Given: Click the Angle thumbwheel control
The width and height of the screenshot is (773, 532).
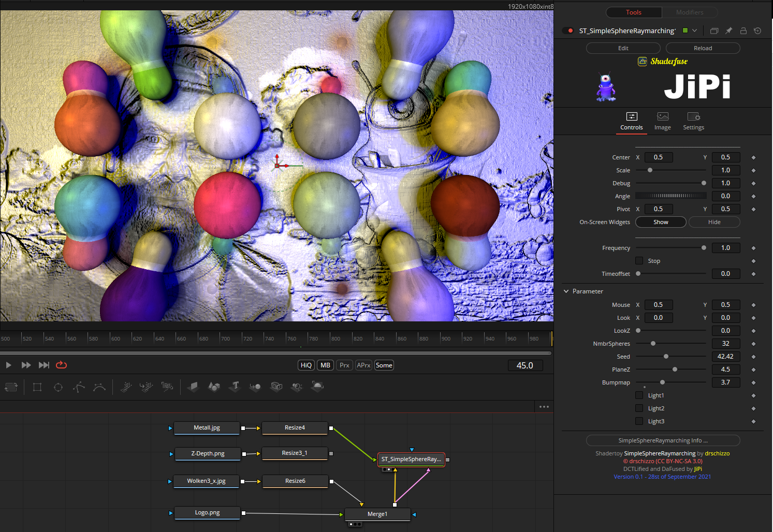Looking at the screenshot, I should (671, 196).
